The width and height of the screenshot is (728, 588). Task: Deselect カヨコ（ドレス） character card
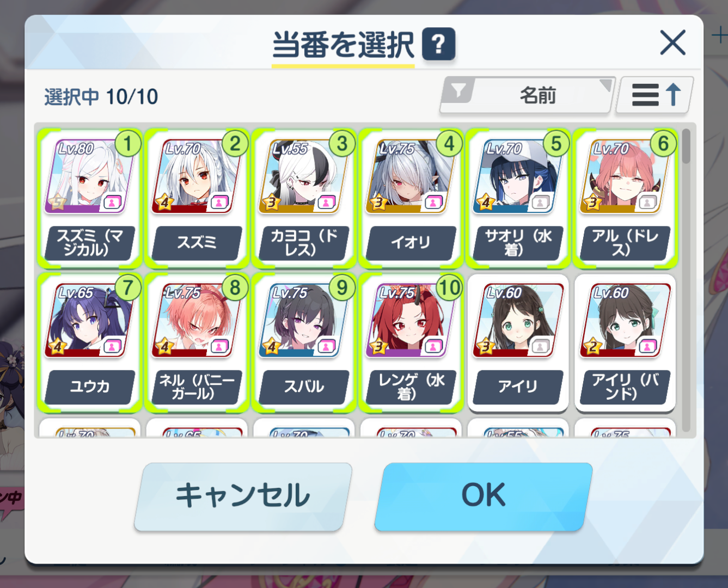pos(303,199)
